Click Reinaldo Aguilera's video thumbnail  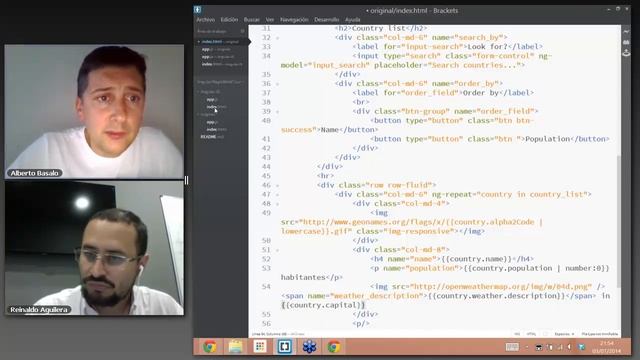coord(94,248)
